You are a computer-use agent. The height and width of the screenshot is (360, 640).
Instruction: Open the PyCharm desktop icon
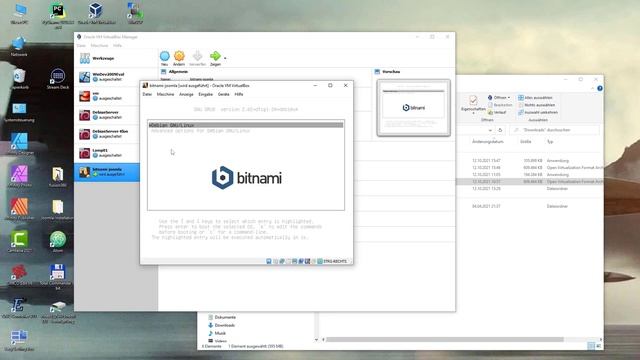click(x=58, y=16)
